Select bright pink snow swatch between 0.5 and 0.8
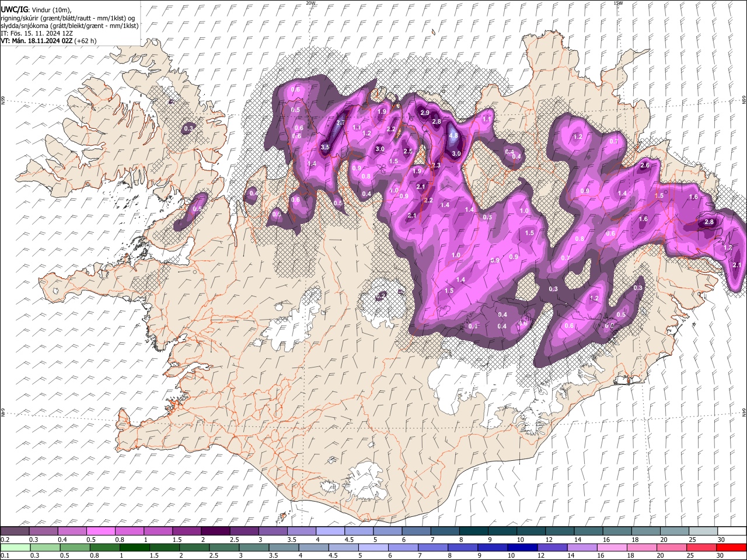The width and height of the screenshot is (747, 560). coord(101,531)
